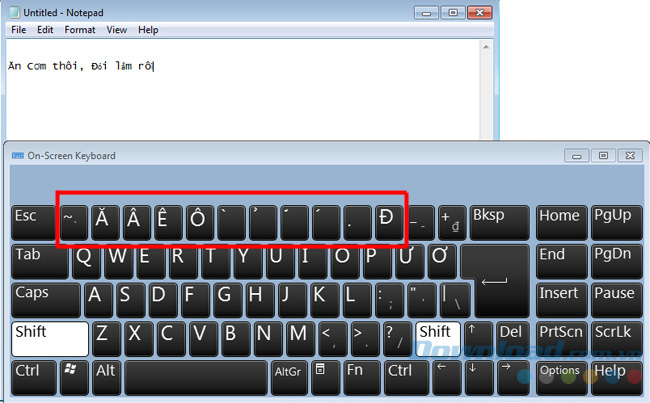This screenshot has height=403, width=650.
Task: Tap the left arrow key
Action: click(446, 377)
